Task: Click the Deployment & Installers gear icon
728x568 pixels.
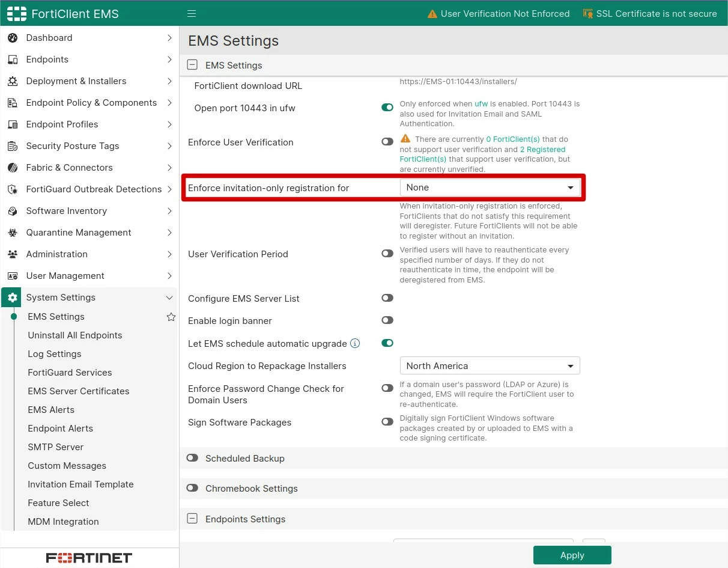Action: point(13,81)
